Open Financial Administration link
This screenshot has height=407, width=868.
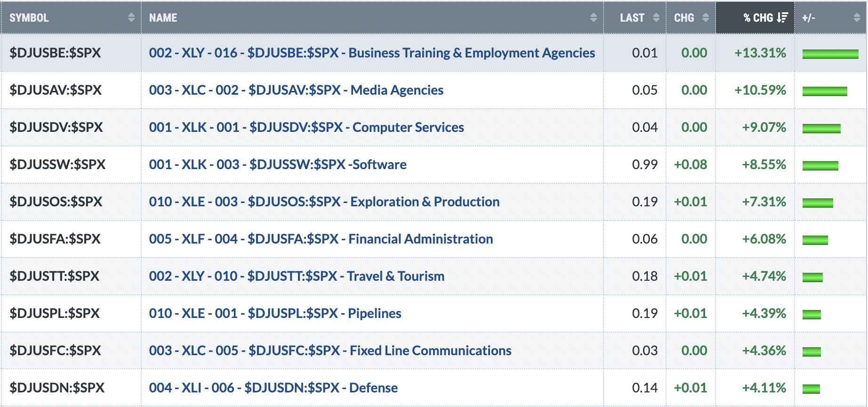[321, 239]
